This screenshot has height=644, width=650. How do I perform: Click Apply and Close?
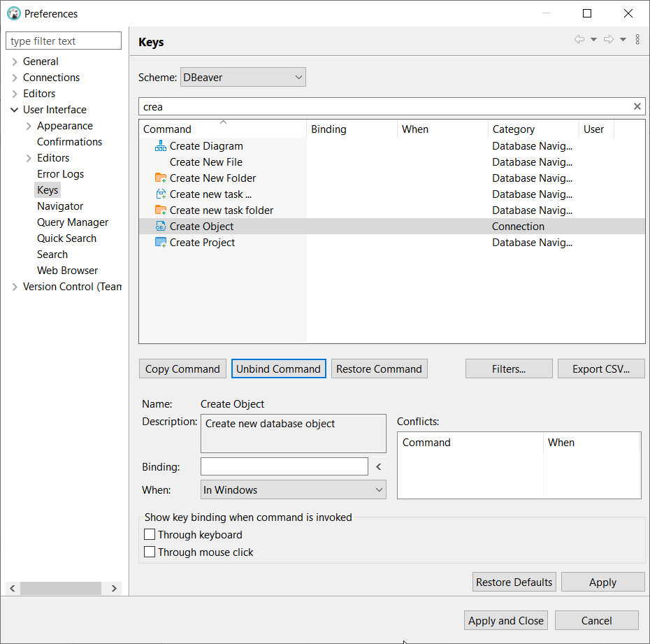click(x=505, y=620)
